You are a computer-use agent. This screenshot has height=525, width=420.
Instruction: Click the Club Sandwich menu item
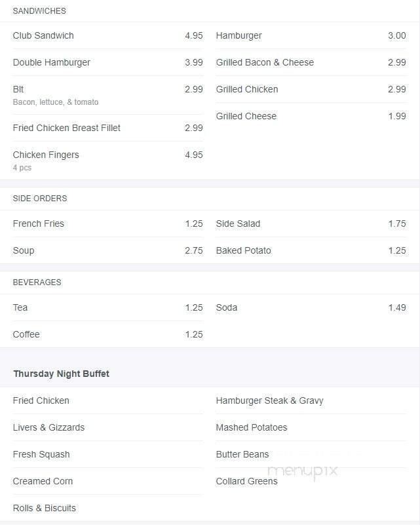tap(43, 36)
